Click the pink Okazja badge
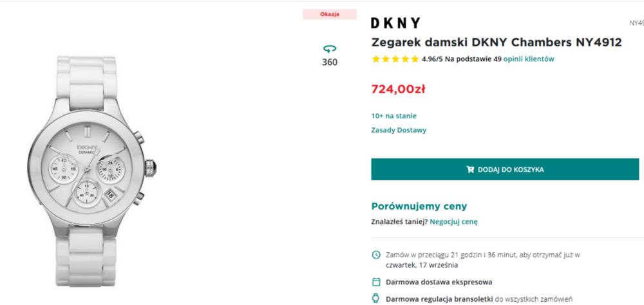This screenshot has height=305, width=644. pos(329,14)
